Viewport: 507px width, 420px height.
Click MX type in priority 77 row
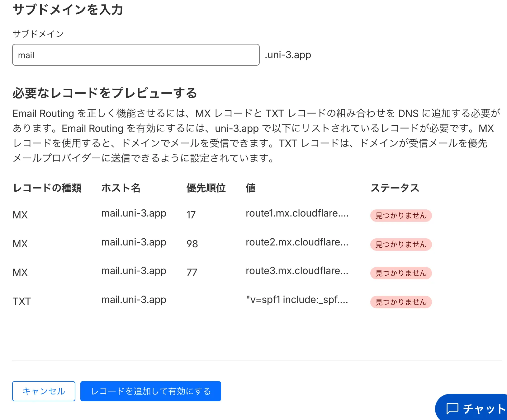pyautogui.click(x=20, y=272)
